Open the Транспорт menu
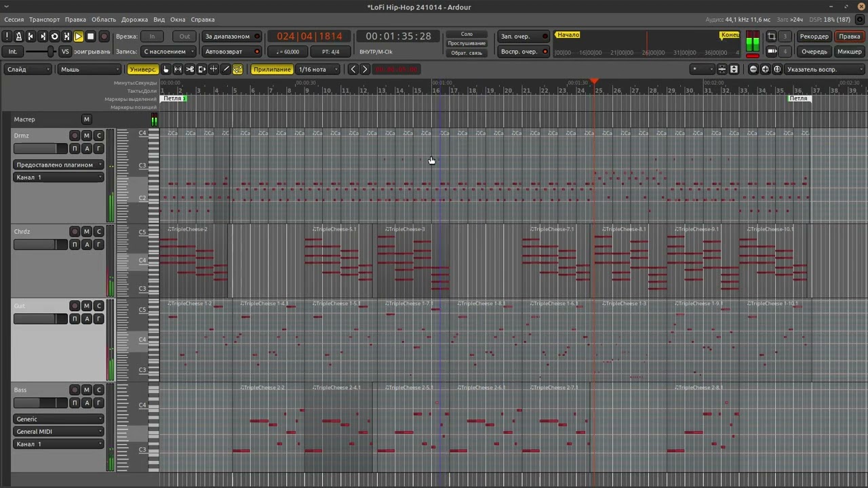 (44, 20)
